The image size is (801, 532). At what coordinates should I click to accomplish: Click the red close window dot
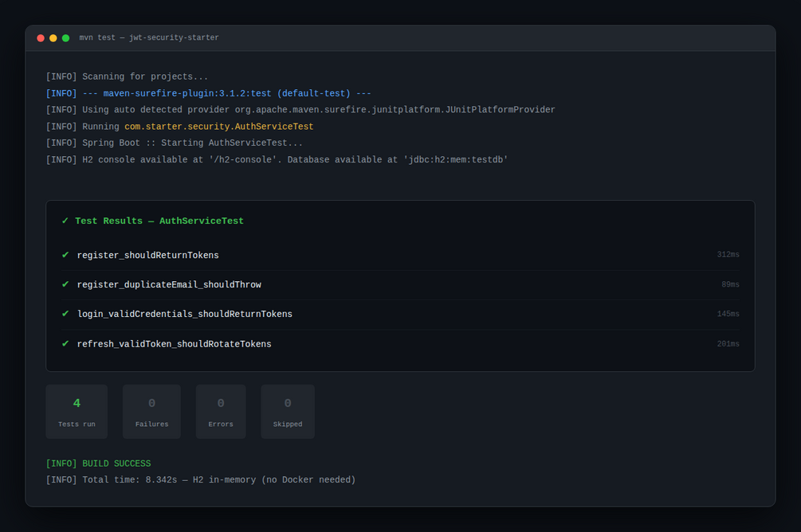click(x=41, y=38)
